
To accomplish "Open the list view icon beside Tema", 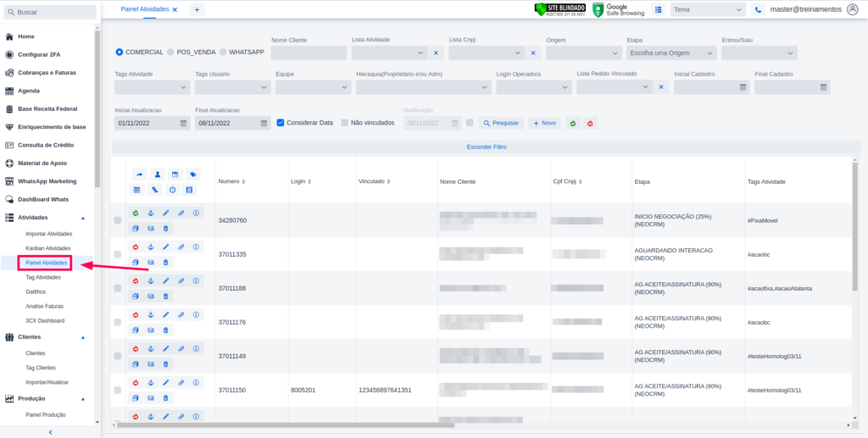I will [657, 9].
